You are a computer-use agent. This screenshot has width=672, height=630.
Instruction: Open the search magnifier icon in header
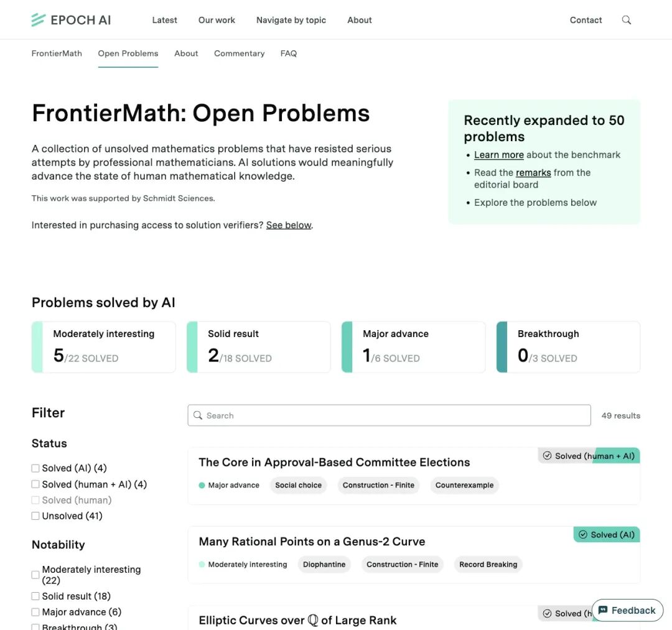click(626, 20)
